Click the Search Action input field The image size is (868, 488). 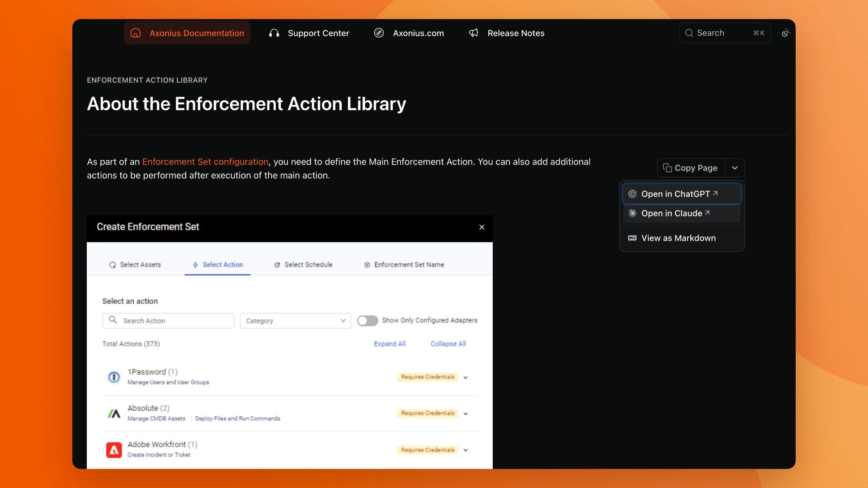coord(168,321)
